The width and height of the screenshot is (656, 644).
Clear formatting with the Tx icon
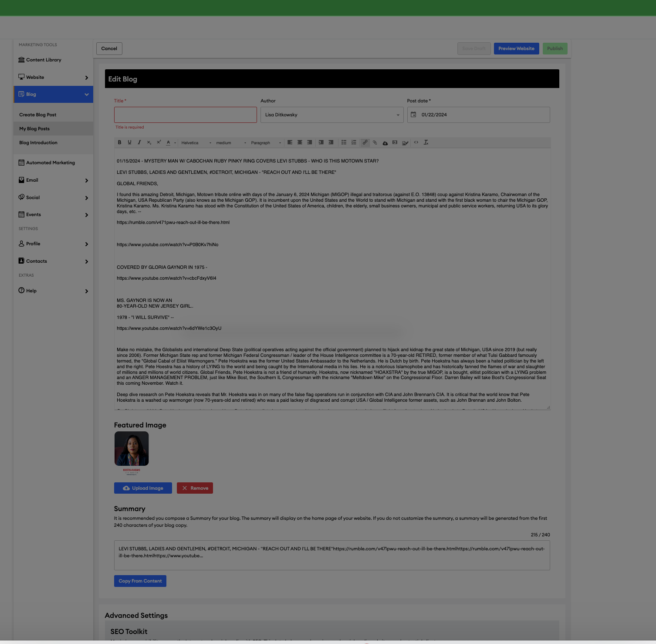(x=426, y=142)
